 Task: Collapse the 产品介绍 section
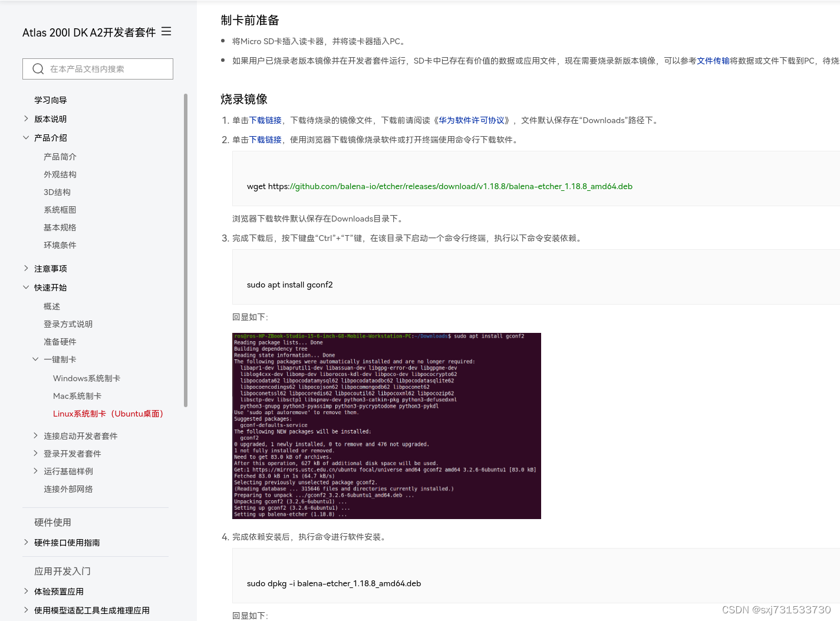pos(27,137)
